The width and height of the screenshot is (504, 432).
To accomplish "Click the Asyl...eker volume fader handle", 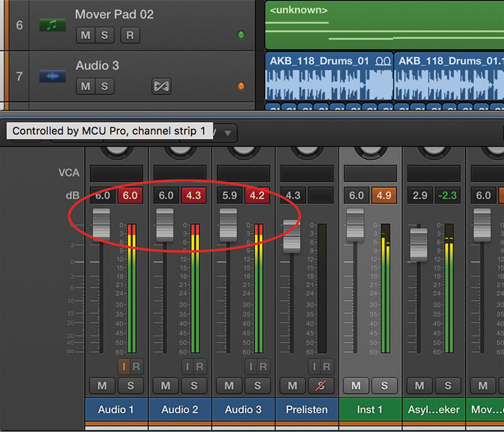I will [x=418, y=245].
